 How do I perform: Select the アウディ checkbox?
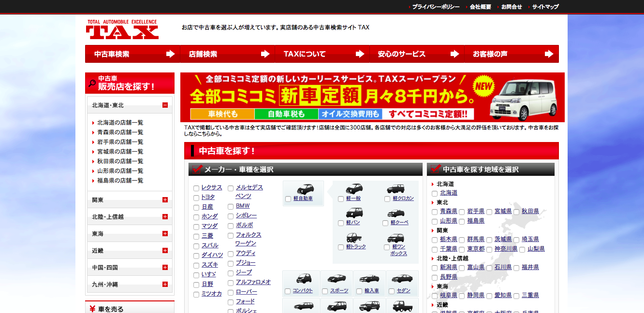[x=231, y=254]
